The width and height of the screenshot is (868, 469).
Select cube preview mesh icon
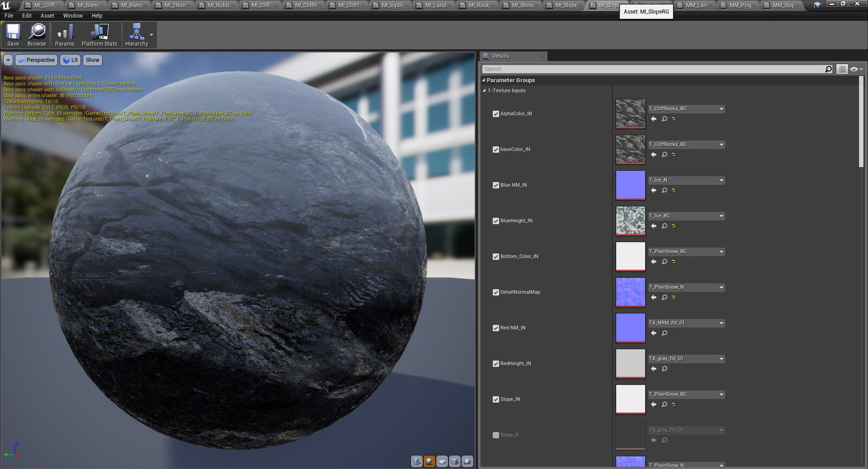(x=455, y=461)
